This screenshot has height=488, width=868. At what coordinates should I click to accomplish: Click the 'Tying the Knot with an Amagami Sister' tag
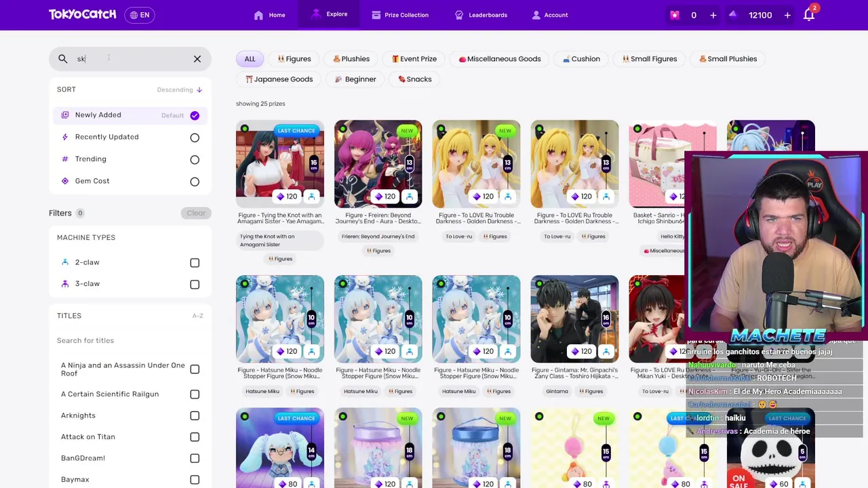click(280, 240)
